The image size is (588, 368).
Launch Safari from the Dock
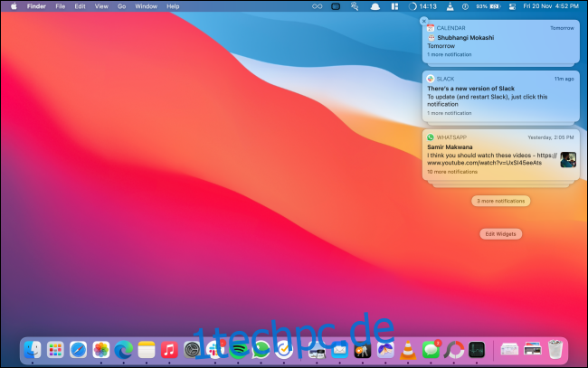tap(78, 350)
